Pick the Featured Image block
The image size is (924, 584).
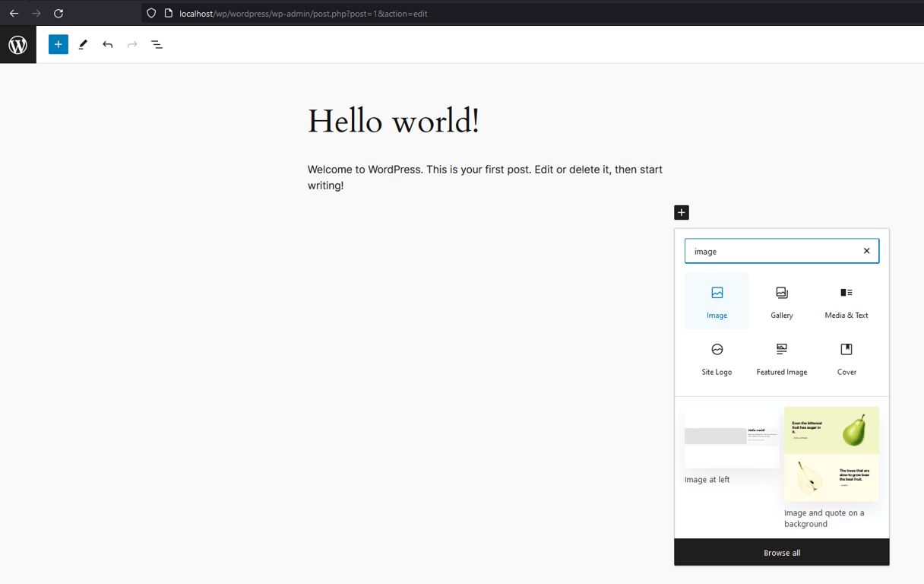781,357
